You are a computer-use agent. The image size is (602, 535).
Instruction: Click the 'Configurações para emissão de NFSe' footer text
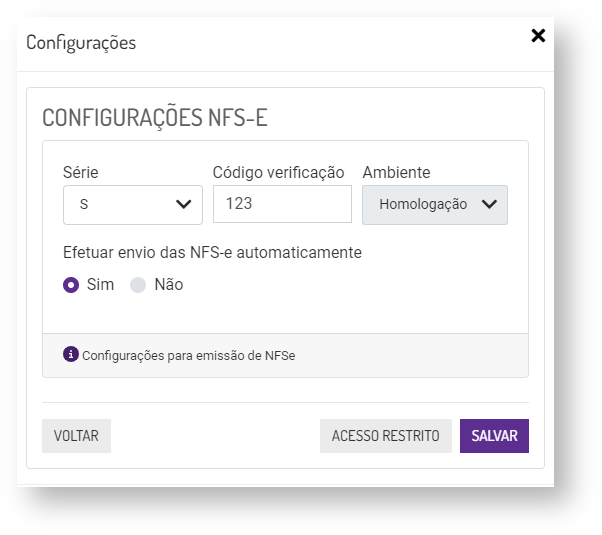[x=188, y=355]
